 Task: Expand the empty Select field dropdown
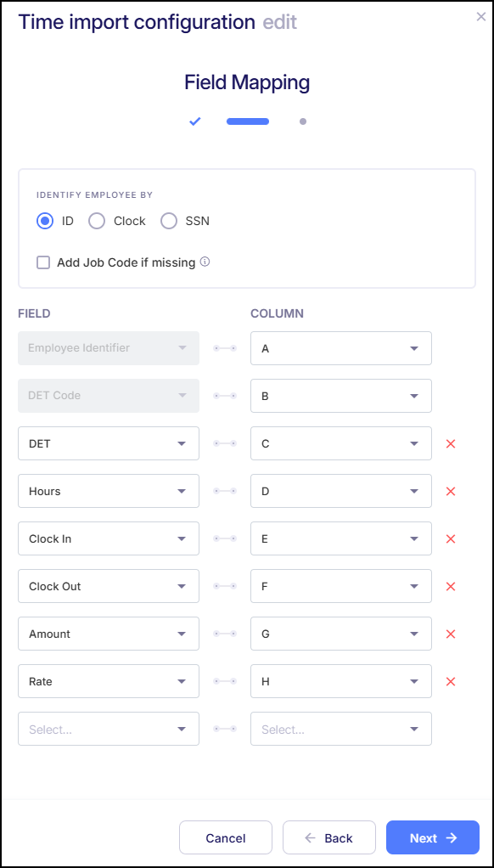pos(108,729)
